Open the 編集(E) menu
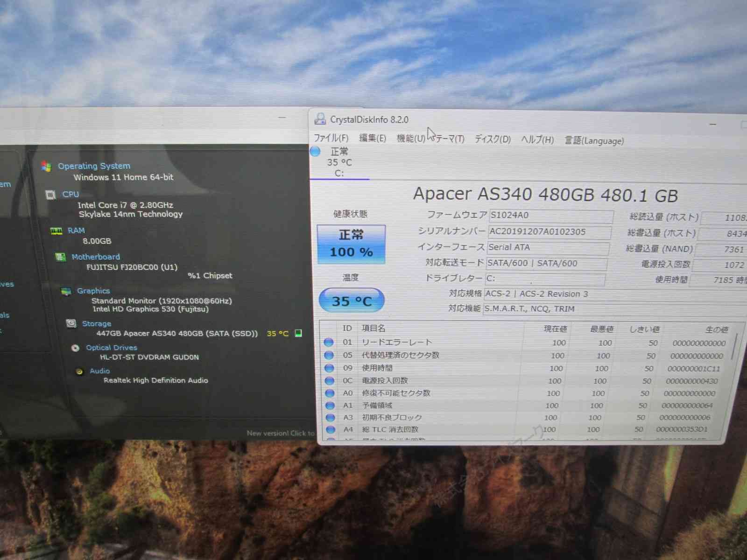The width and height of the screenshot is (747, 560). click(373, 138)
